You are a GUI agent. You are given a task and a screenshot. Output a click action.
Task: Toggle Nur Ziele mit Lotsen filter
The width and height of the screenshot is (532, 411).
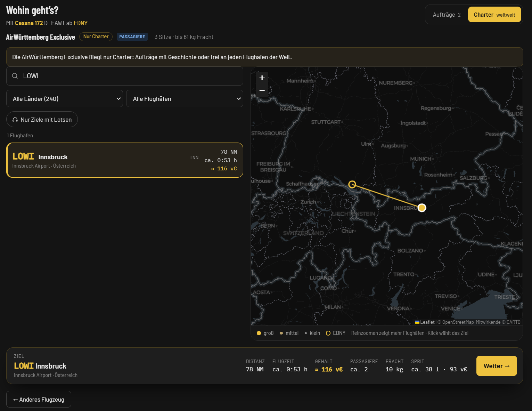pos(42,119)
